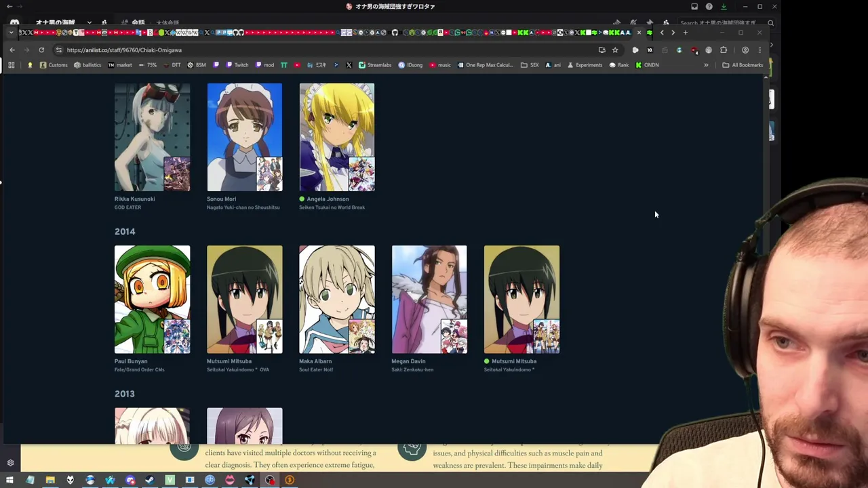Open File Explorer from the taskbar
The width and height of the screenshot is (868, 488).
50,481
